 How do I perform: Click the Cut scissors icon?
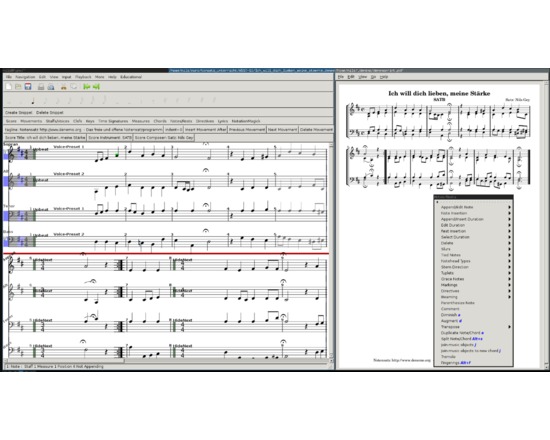[63, 87]
